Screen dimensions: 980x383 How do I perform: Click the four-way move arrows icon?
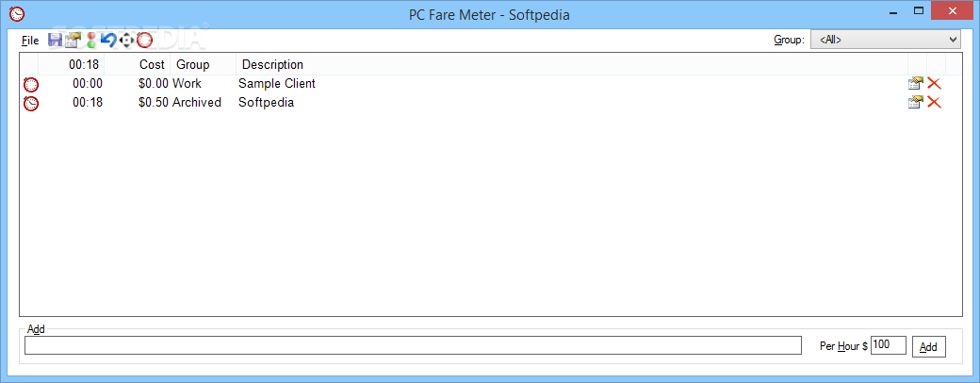click(126, 41)
